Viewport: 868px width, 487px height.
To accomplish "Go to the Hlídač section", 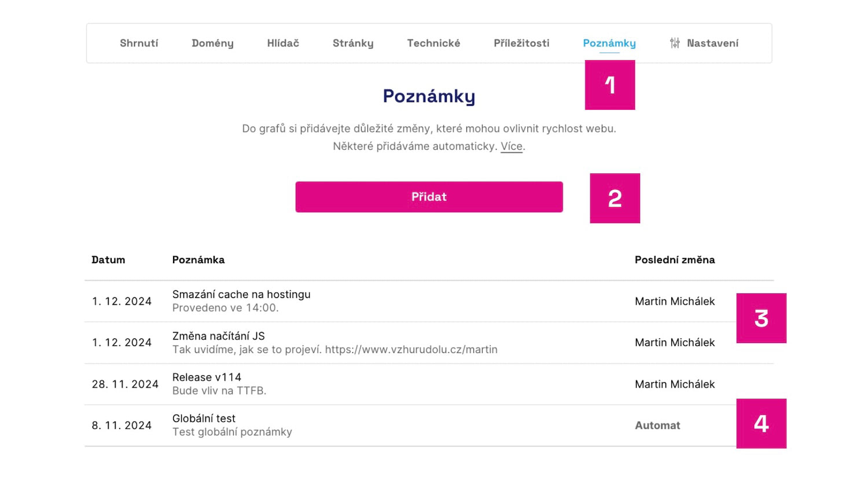I will 283,43.
